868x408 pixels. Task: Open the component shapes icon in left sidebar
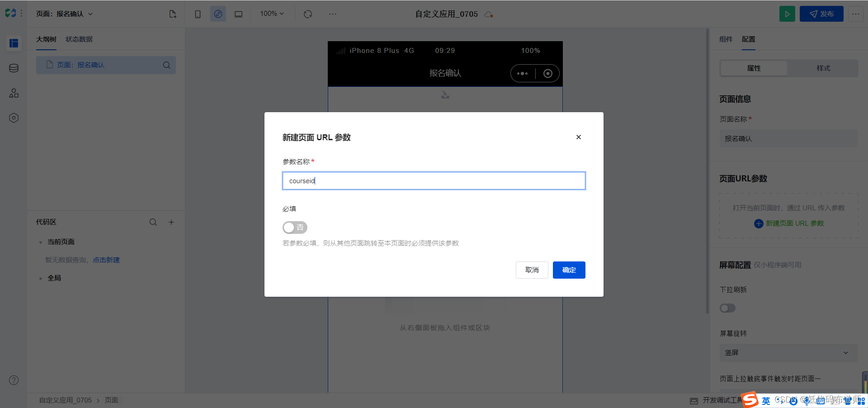14,93
